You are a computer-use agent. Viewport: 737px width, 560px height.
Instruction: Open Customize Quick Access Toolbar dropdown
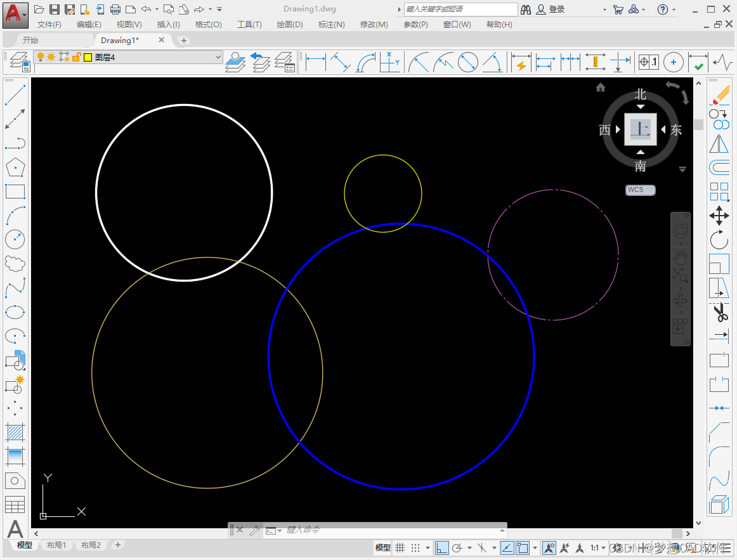[x=219, y=10]
